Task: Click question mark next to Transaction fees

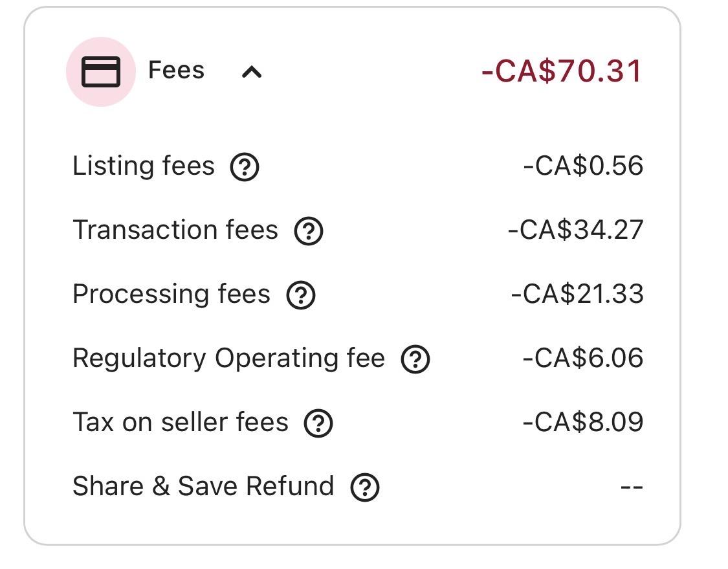Action: coord(309,231)
